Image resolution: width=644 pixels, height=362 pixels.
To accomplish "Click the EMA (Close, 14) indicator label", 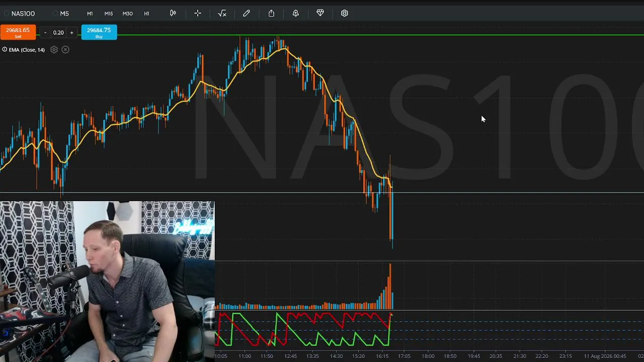I will click(x=27, y=50).
